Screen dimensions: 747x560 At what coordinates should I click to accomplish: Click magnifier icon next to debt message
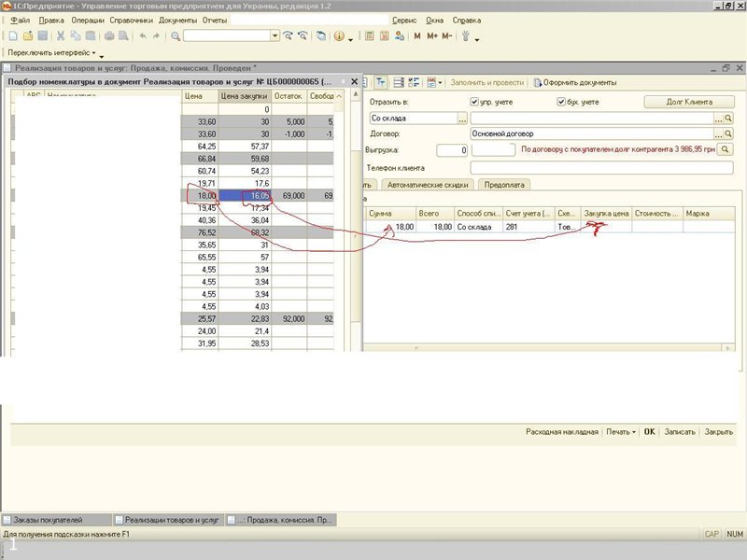click(x=726, y=149)
